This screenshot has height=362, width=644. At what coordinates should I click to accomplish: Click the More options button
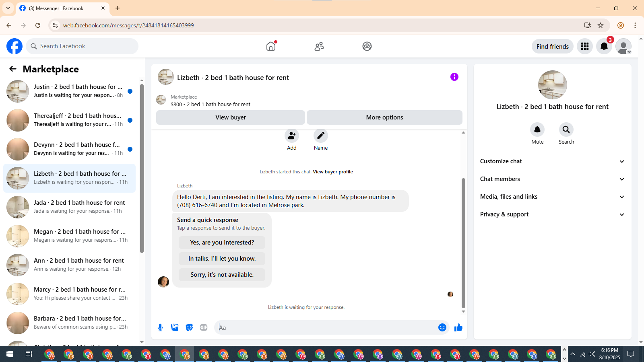click(384, 117)
